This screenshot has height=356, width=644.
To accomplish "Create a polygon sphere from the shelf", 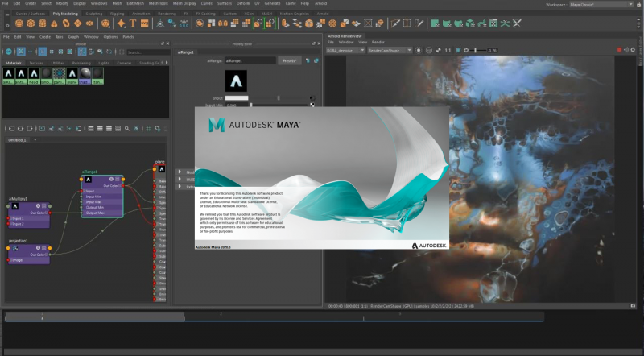I will pyautogui.click(x=19, y=23).
